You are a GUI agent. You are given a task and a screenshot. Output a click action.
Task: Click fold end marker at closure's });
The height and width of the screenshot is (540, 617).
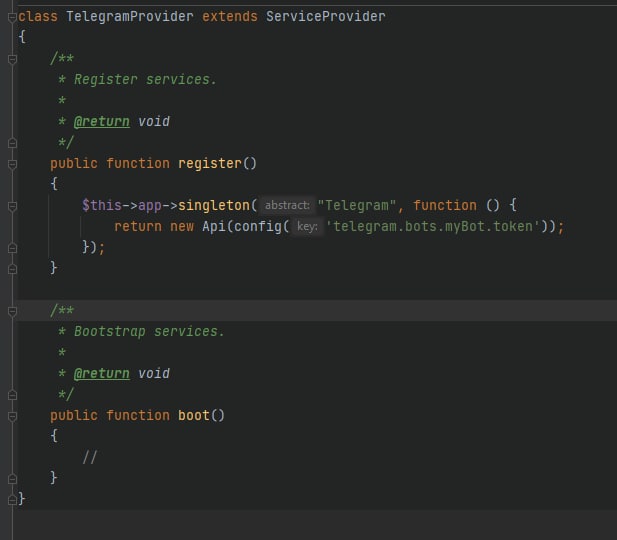[x=12, y=248]
